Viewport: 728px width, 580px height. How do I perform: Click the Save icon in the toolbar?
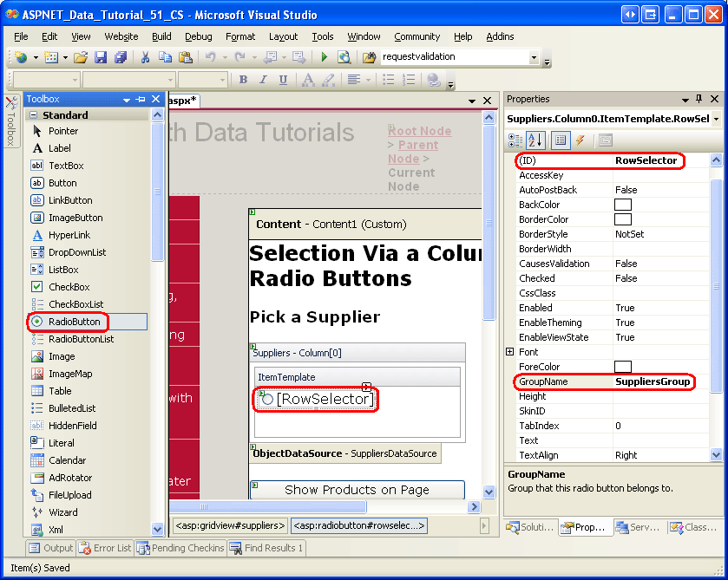(100, 57)
